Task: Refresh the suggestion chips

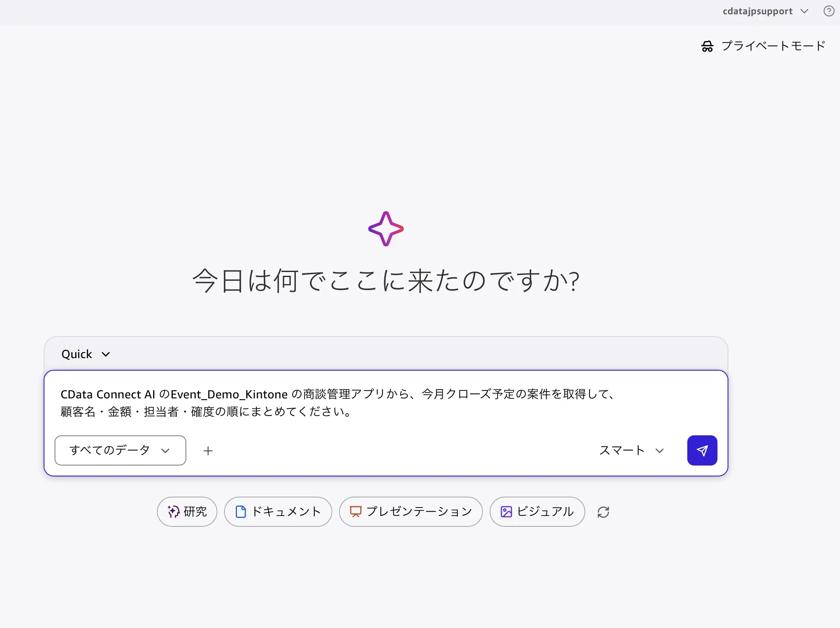Action: [603, 512]
